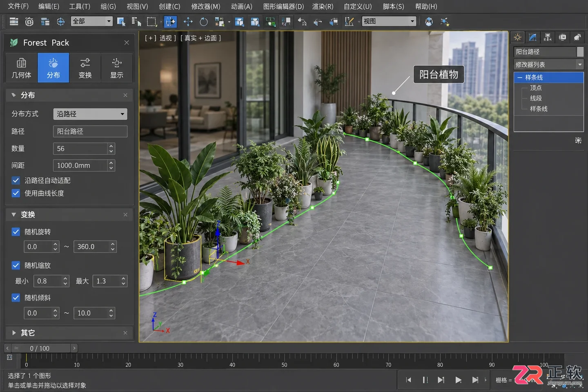Open the 全部 selection filter dropdown
Image resolution: width=588 pixels, height=392 pixels.
pyautogui.click(x=92, y=21)
